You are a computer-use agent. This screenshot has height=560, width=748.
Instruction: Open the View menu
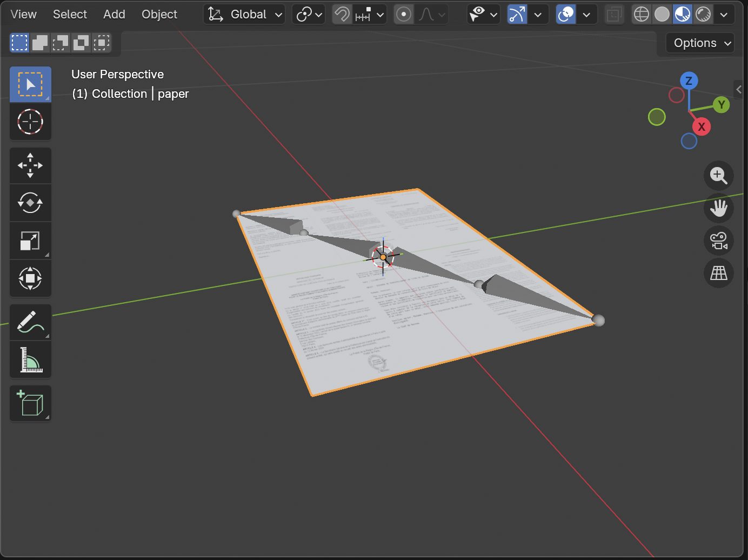[x=24, y=15]
